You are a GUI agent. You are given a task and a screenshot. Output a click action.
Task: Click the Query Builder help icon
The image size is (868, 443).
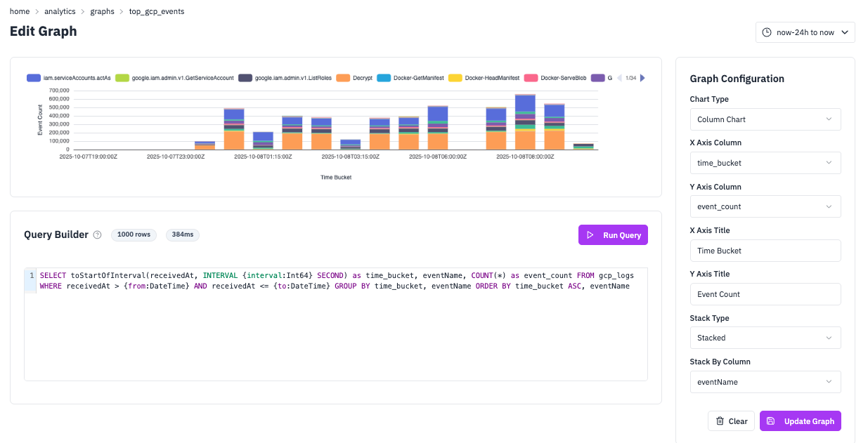point(98,235)
